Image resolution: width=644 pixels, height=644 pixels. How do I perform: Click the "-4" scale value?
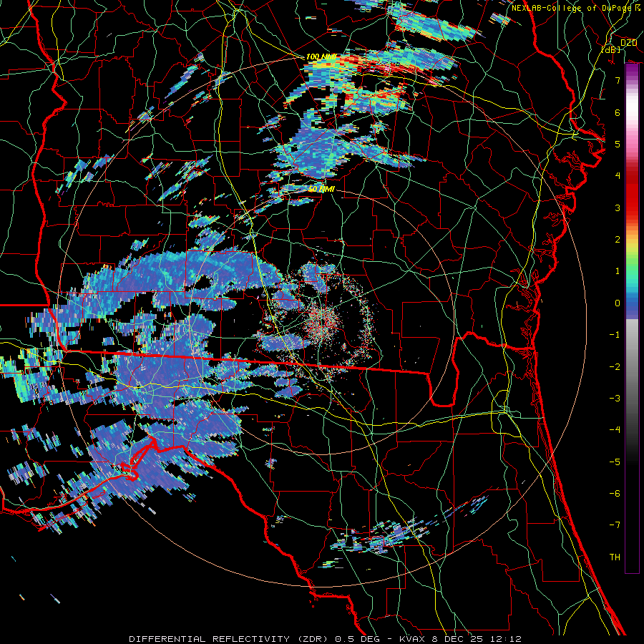[615, 430]
